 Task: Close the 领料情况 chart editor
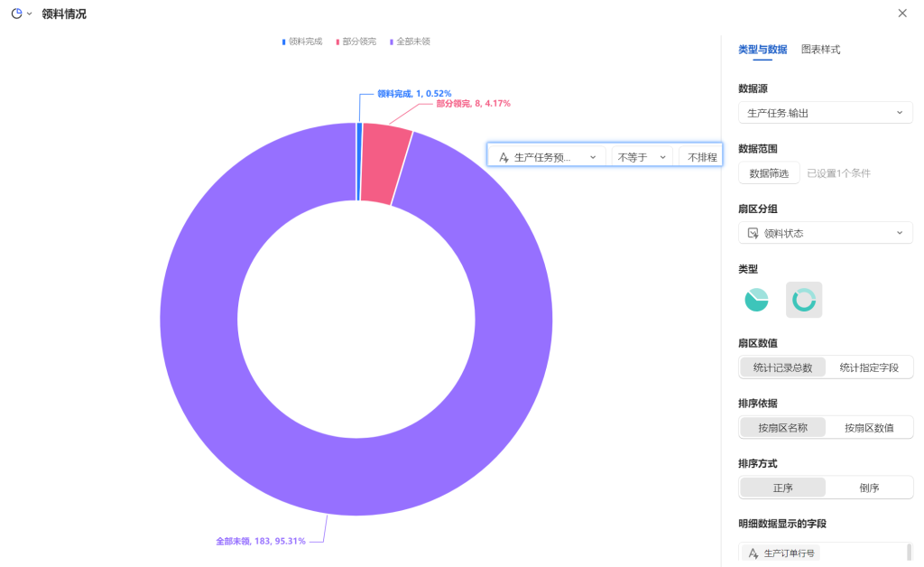pyautogui.click(x=902, y=13)
